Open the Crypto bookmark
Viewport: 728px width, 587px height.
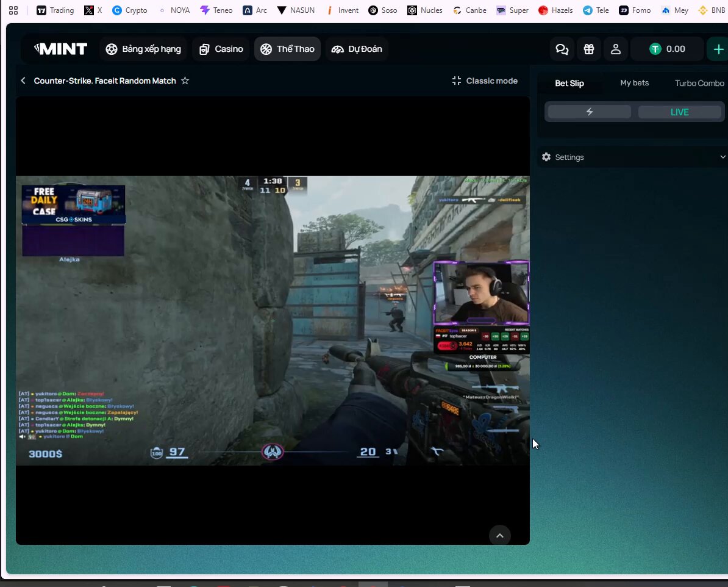click(x=129, y=10)
